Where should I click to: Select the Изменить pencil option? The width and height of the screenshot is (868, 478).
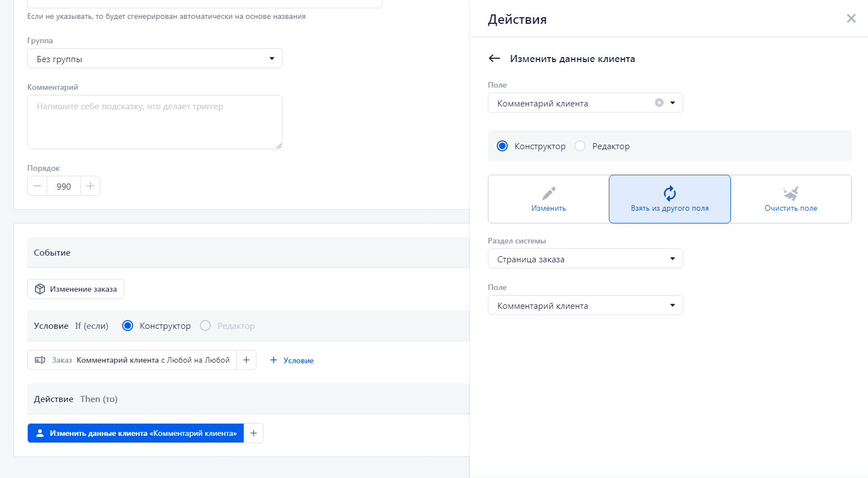click(x=548, y=199)
